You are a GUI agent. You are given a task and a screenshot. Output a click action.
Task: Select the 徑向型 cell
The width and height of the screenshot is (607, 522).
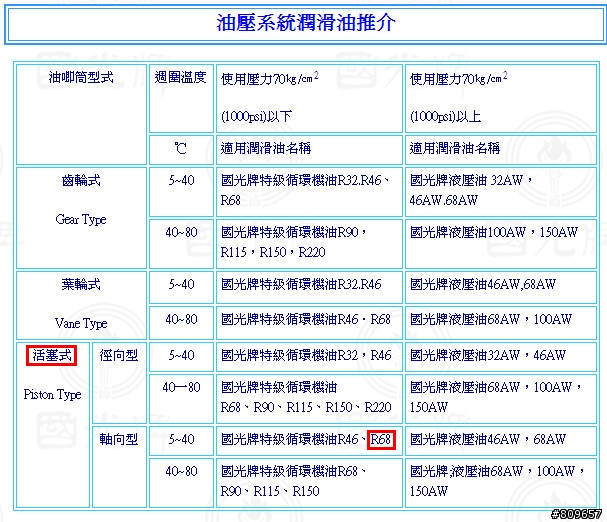(x=119, y=383)
